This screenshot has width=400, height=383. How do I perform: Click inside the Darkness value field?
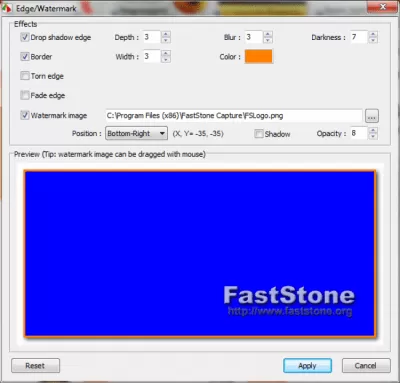[x=359, y=37]
